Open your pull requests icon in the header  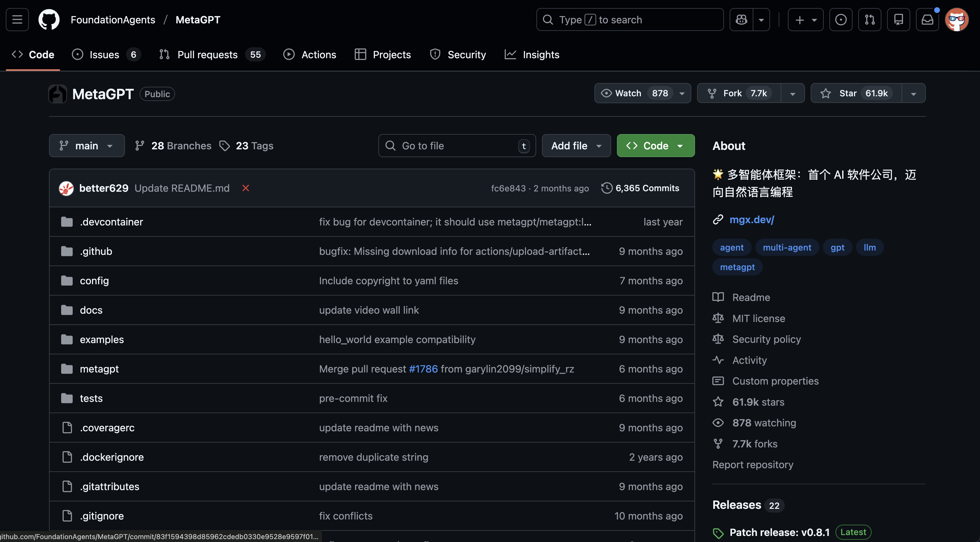870,19
